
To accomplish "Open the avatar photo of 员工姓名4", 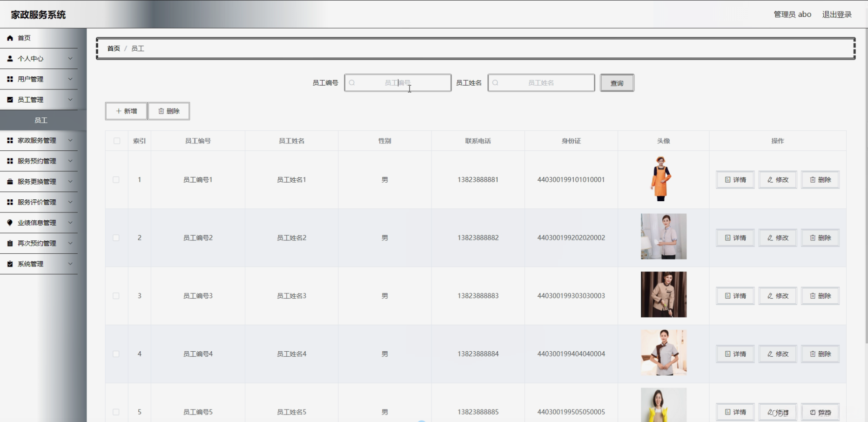I will click(x=664, y=353).
